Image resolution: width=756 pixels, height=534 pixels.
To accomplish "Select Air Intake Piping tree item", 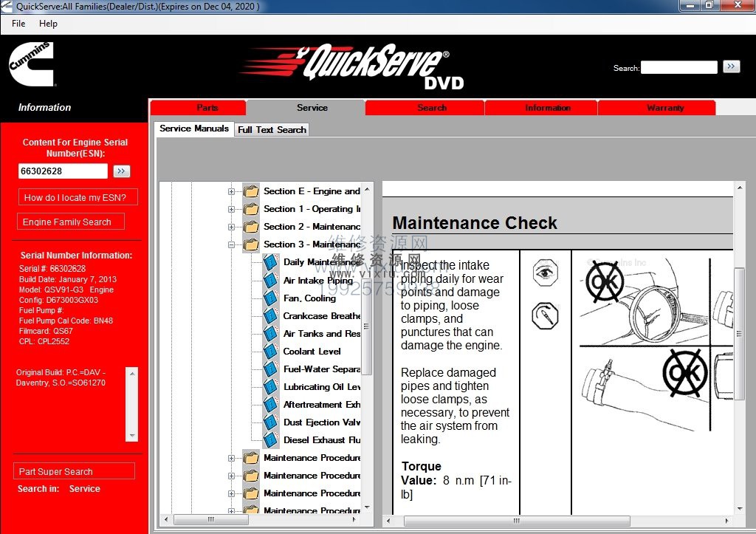I will 317,280.
